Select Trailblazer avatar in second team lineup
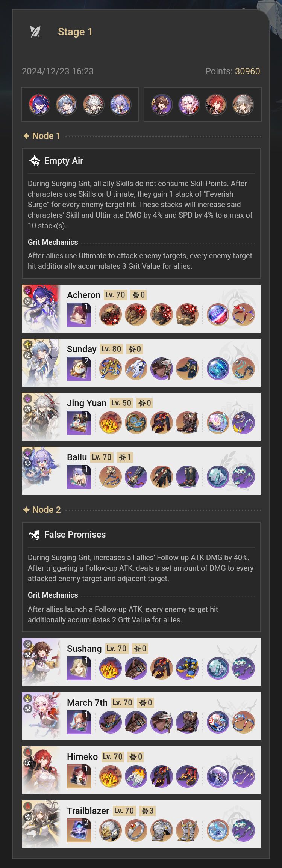282x868 pixels. pyautogui.click(x=243, y=104)
